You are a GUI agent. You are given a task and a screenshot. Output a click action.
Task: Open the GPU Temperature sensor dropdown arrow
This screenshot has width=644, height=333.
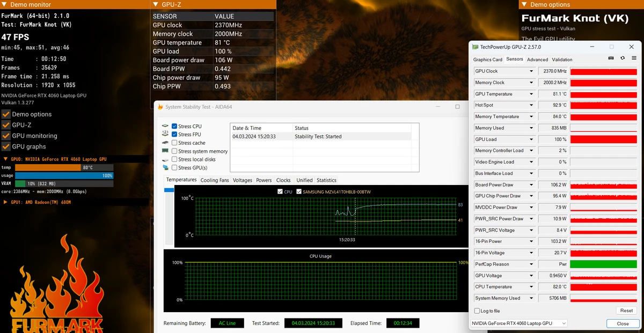(x=531, y=94)
